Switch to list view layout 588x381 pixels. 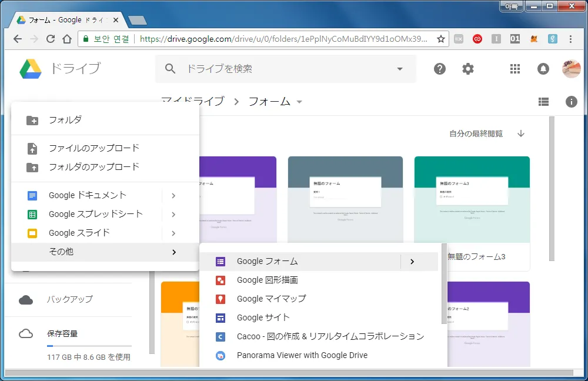[x=543, y=102]
